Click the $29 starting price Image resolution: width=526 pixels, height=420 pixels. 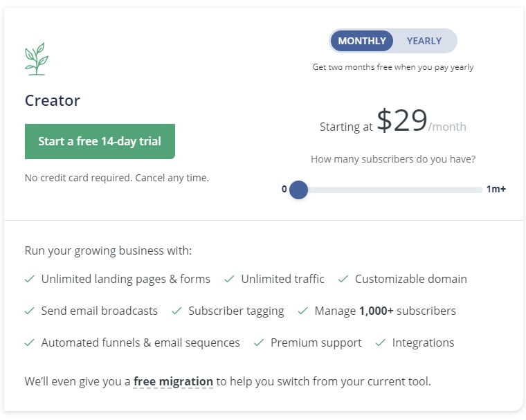point(402,121)
